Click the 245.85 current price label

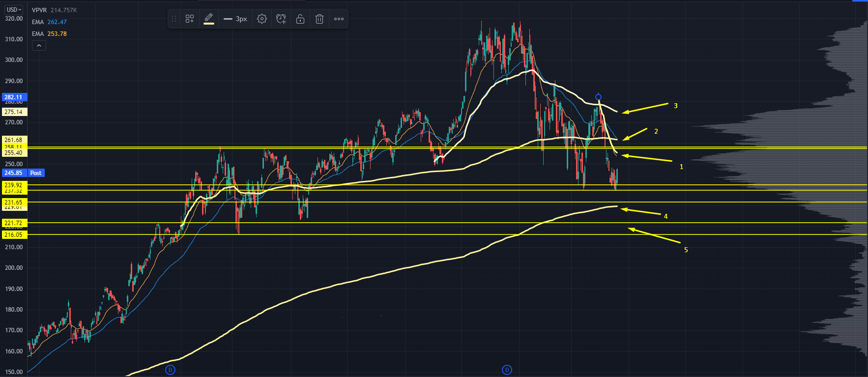click(x=14, y=173)
